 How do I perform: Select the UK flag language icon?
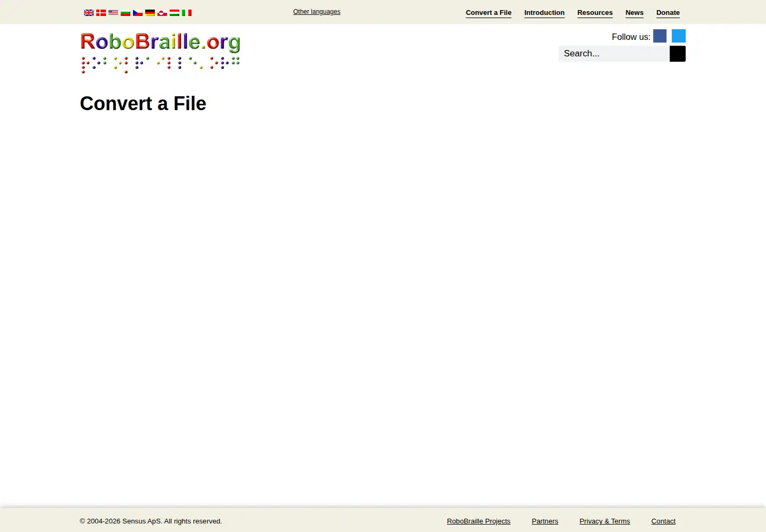[x=89, y=13]
